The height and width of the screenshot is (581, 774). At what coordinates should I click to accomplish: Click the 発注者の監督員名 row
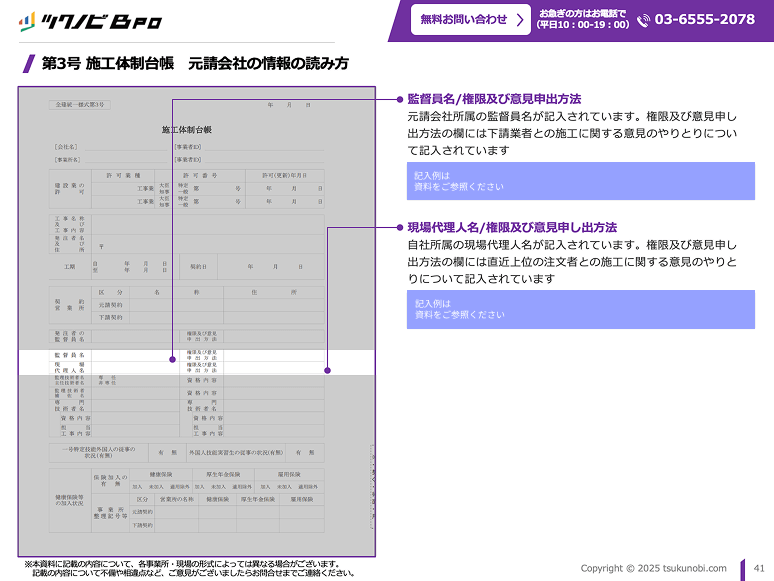(x=187, y=336)
